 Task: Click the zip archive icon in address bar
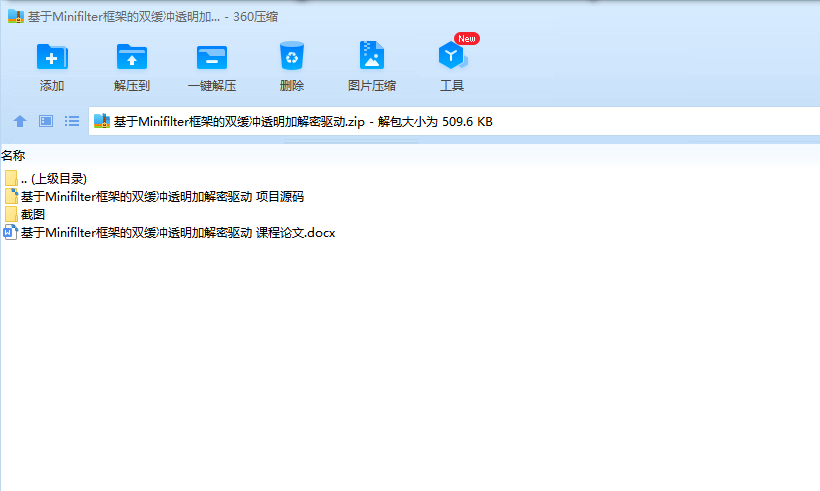(x=101, y=121)
